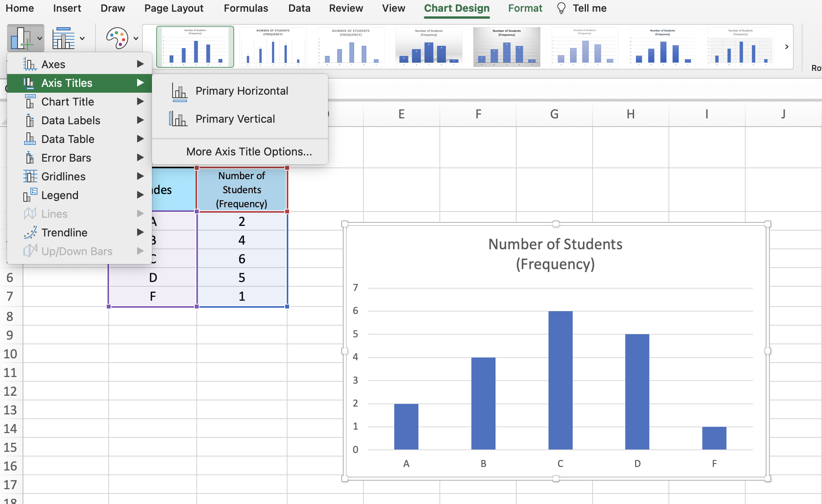Click the Gridlines icon in the menu
Screen dimensions: 822x504
pyautogui.click(x=30, y=176)
